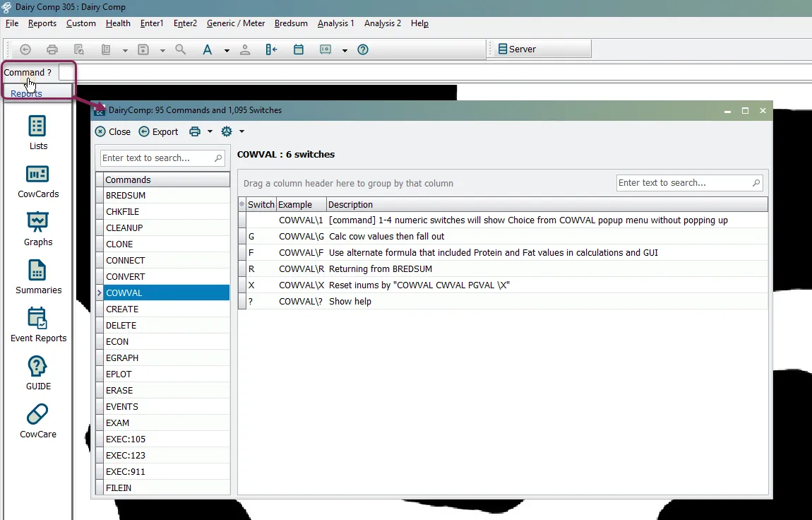Open Lists in the sidebar
Image resolution: width=812 pixels, height=520 pixels.
click(38, 133)
